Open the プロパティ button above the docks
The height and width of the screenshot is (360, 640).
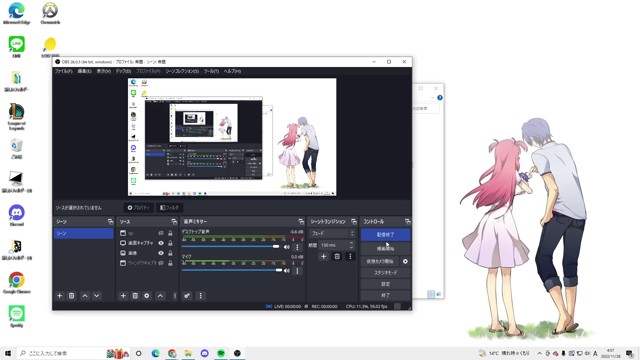pos(138,208)
